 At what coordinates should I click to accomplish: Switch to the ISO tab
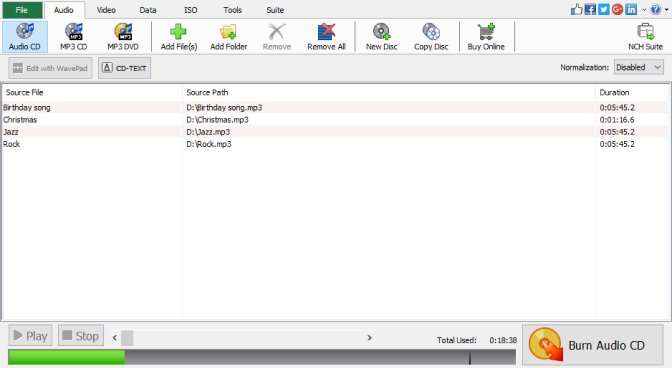(x=191, y=10)
